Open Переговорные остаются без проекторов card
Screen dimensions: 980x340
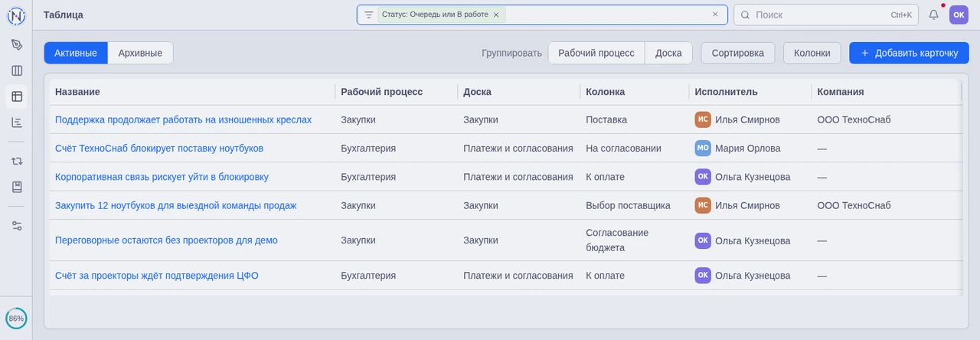(x=166, y=240)
